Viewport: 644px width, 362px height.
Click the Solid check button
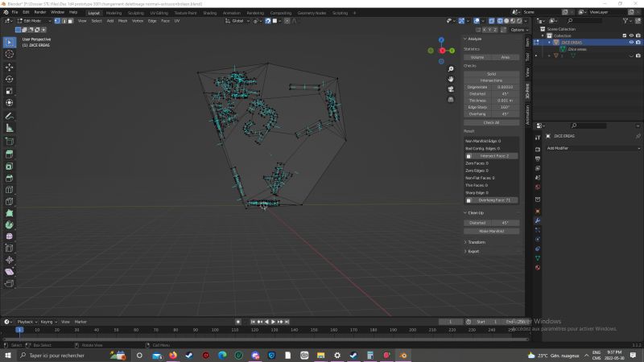click(492, 74)
